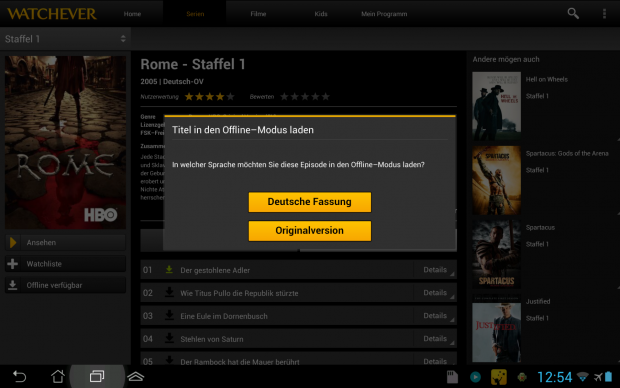
Task: Open the Hell on Wheels thumbnail
Action: [x=496, y=106]
